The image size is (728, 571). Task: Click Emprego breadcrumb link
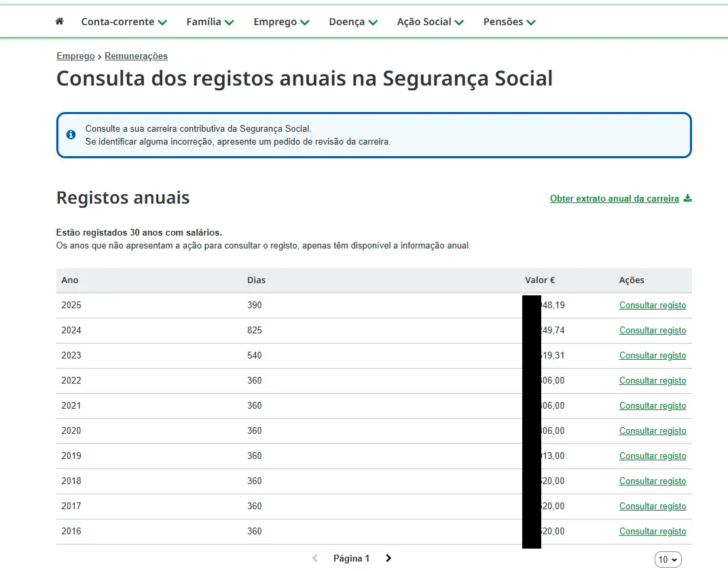pyautogui.click(x=75, y=56)
